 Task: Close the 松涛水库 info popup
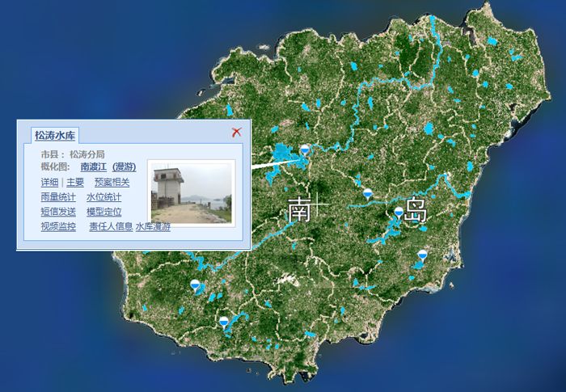point(236,133)
